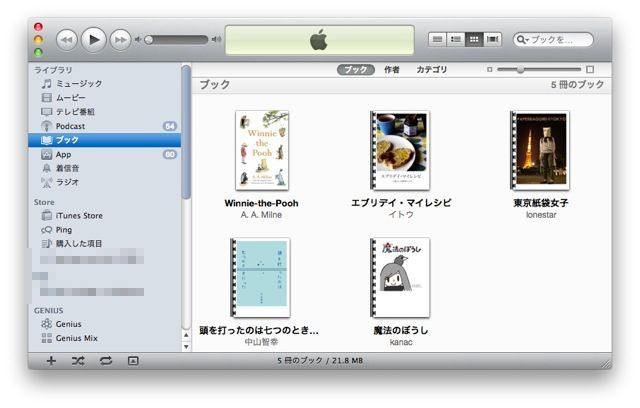
Task: Switch to grid view
Action: point(474,40)
